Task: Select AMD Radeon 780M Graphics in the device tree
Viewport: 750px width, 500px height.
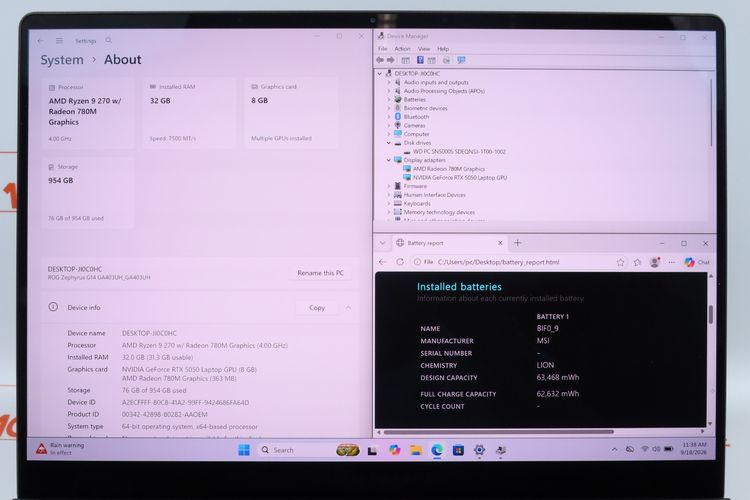Action: (x=444, y=169)
